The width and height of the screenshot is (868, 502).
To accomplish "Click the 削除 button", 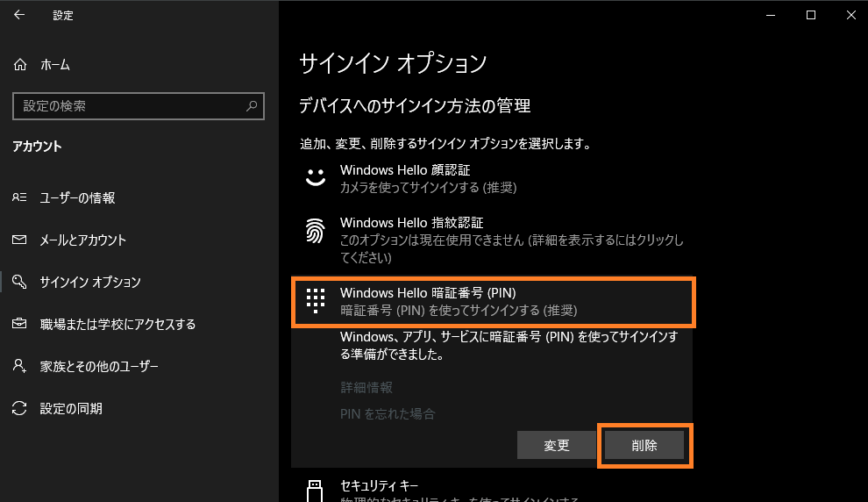I will coord(644,445).
